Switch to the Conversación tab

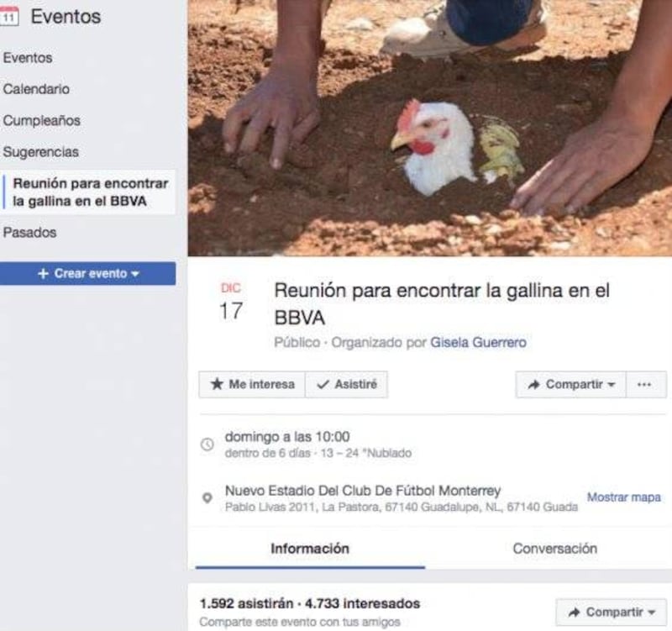click(x=554, y=549)
